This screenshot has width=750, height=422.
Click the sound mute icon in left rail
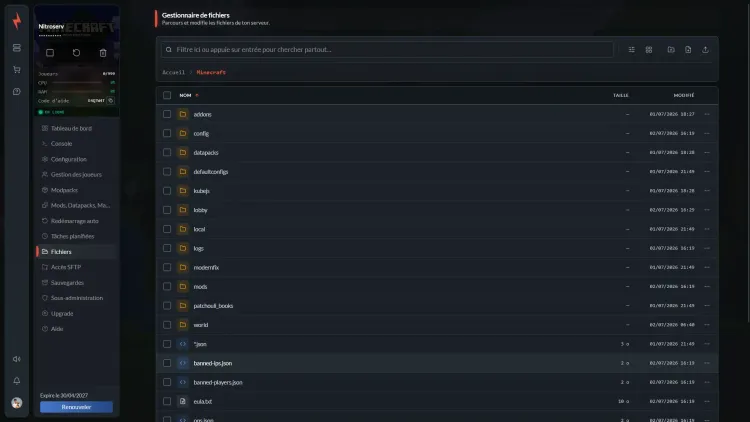click(17, 359)
